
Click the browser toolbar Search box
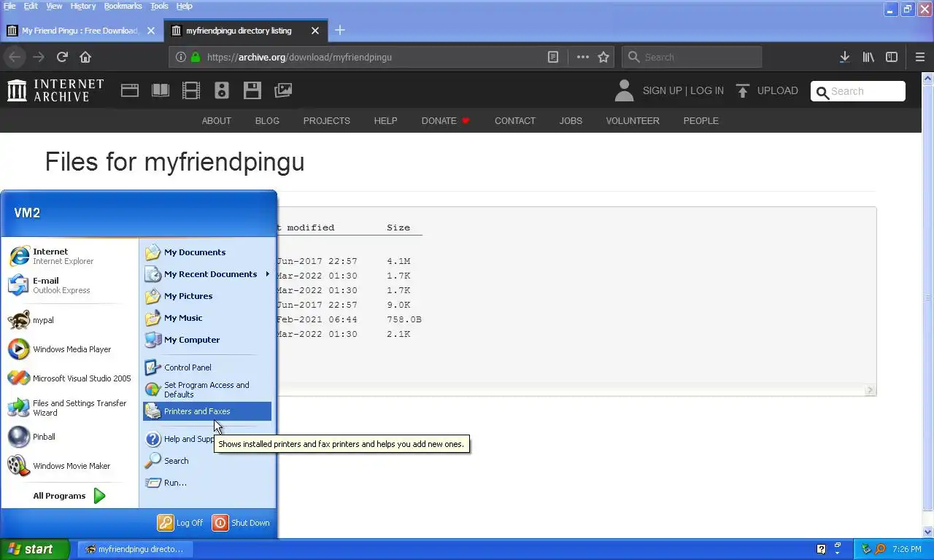692,57
